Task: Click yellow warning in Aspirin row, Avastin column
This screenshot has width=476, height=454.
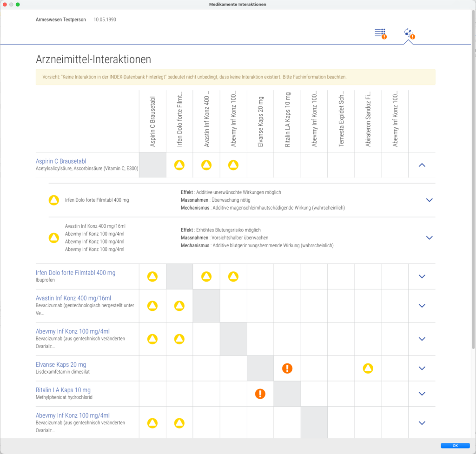Action: [x=206, y=165]
